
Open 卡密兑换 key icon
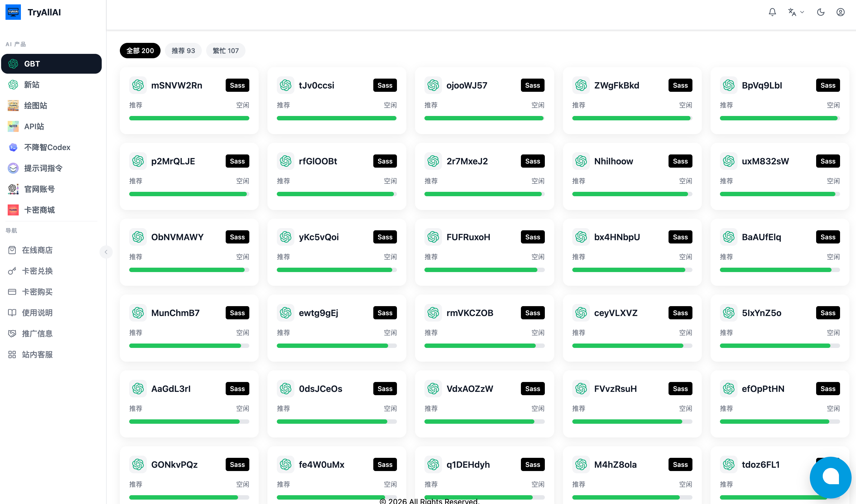coord(12,271)
